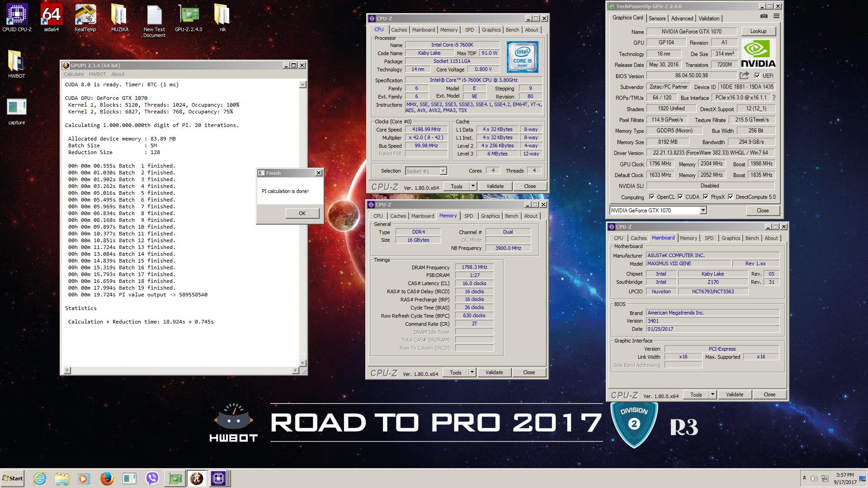The image size is (868, 488).
Task: Expand Tools arrow in CPU-Z Memory window
Action: 472,372
